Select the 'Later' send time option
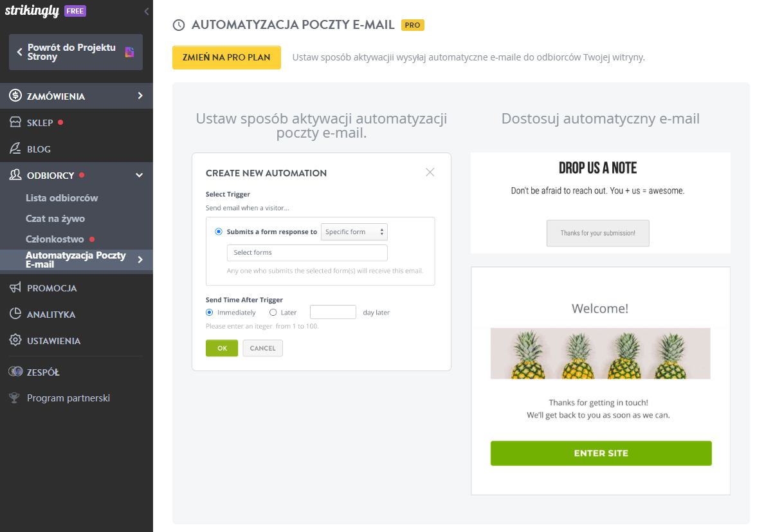The image size is (764, 532). [273, 312]
